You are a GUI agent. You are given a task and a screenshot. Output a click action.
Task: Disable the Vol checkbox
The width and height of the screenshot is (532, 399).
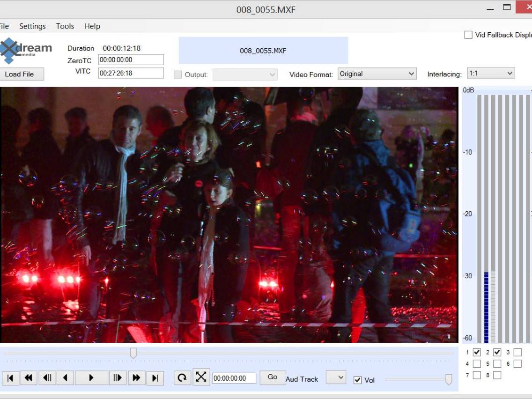pos(358,380)
